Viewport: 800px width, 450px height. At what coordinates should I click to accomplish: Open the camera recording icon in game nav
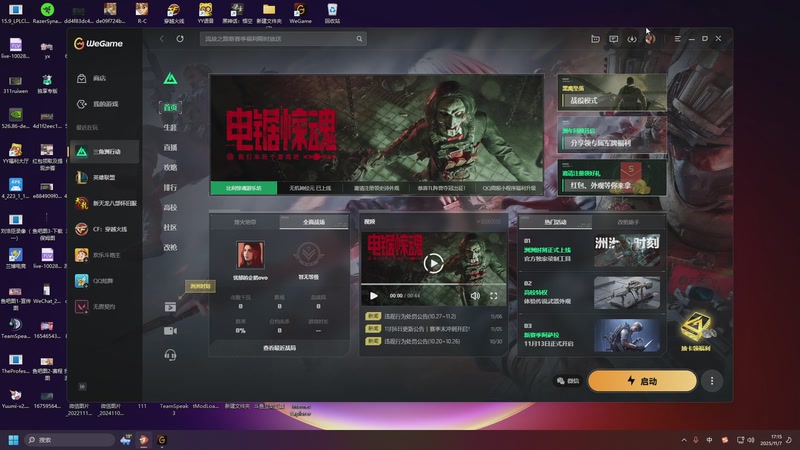tap(170, 331)
